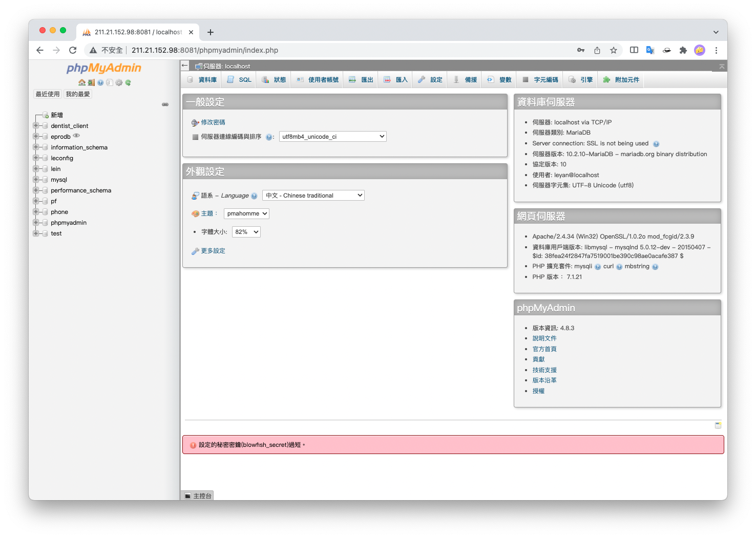Click the phpMyAdmin home icon in sidebar
The width and height of the screenshot is (756, 538).
(x=82, y=82)
